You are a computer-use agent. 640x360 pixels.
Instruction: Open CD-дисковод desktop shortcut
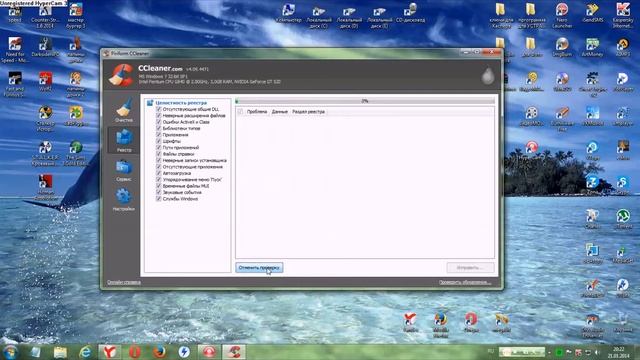tap(410, 12)
